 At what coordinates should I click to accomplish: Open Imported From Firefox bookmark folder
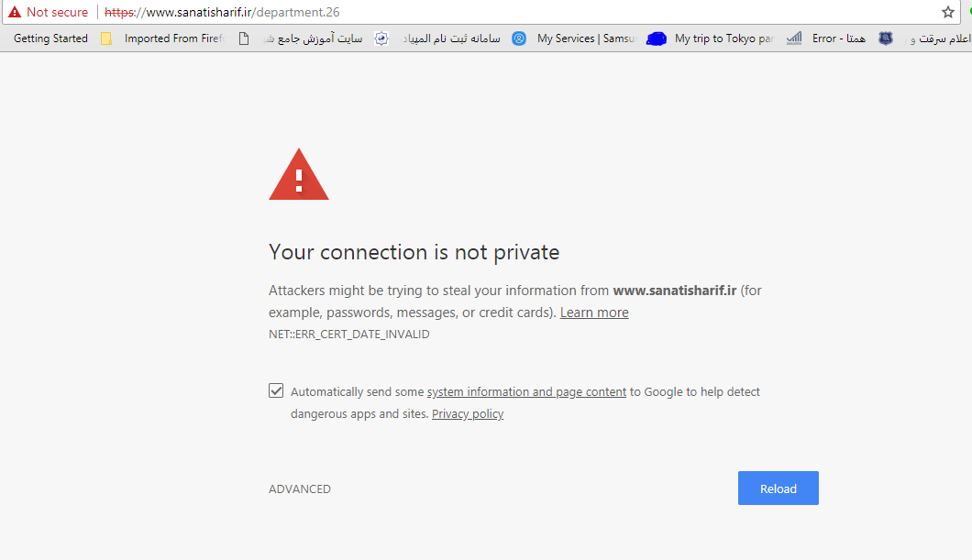(174, 38)
